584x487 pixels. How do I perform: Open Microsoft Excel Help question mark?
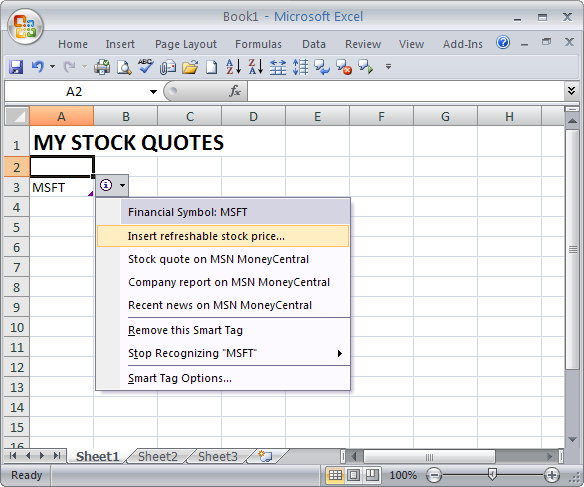pos(503,42)
